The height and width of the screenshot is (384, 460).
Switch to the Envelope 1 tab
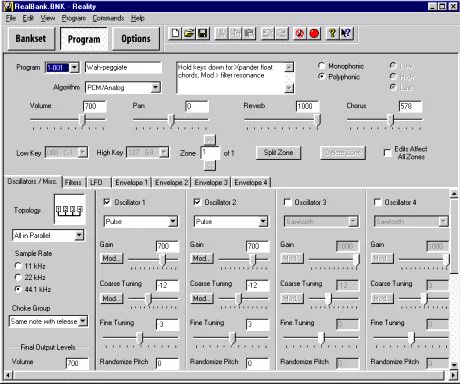tap(131, 182)
